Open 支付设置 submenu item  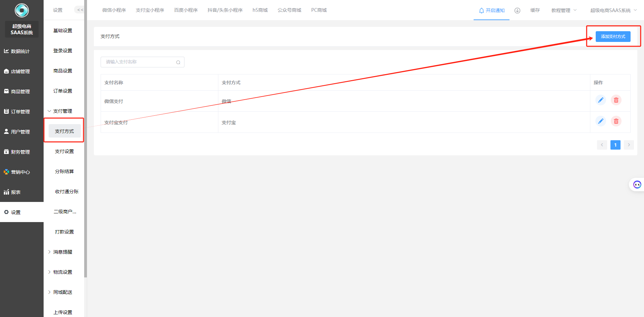tap(64, 151)
